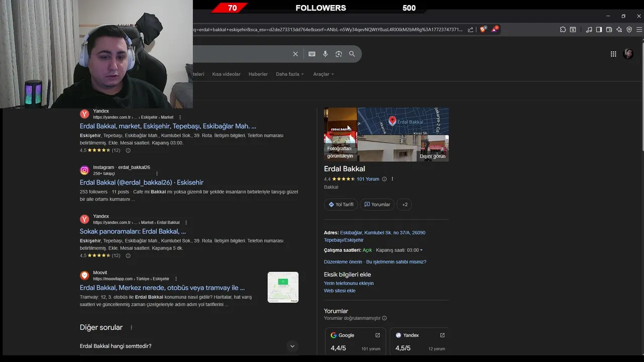Click the Yandex 4,5/5 review card
This screenshot has width=644, height=362.
419,342
